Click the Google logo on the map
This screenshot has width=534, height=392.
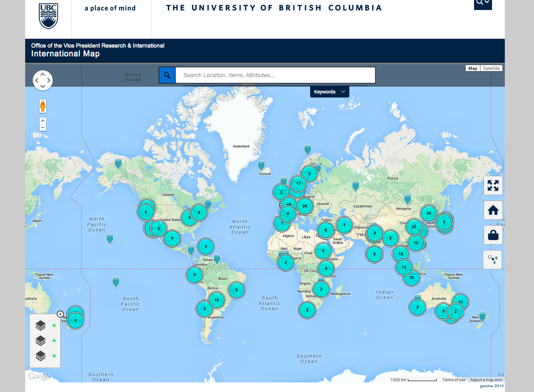(40, 376)
